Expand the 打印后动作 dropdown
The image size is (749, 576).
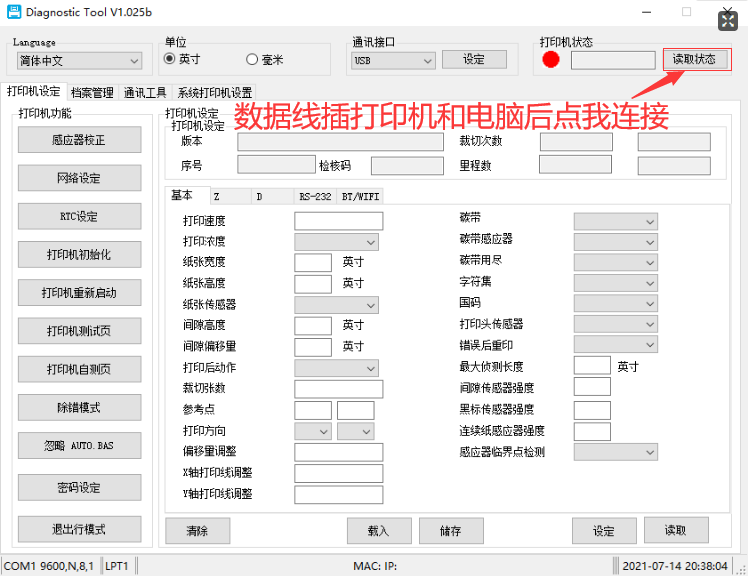coord(336,368)
